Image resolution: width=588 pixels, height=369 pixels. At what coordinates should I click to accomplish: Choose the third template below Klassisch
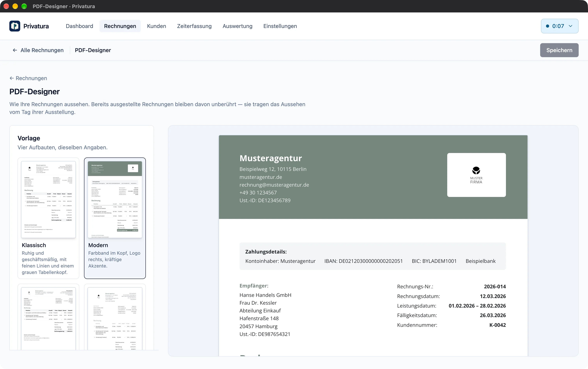pos(48,317)
